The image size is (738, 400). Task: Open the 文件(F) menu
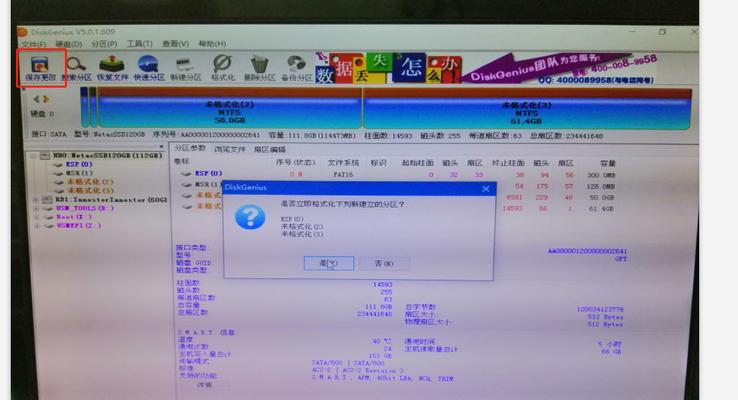[33, 44]
